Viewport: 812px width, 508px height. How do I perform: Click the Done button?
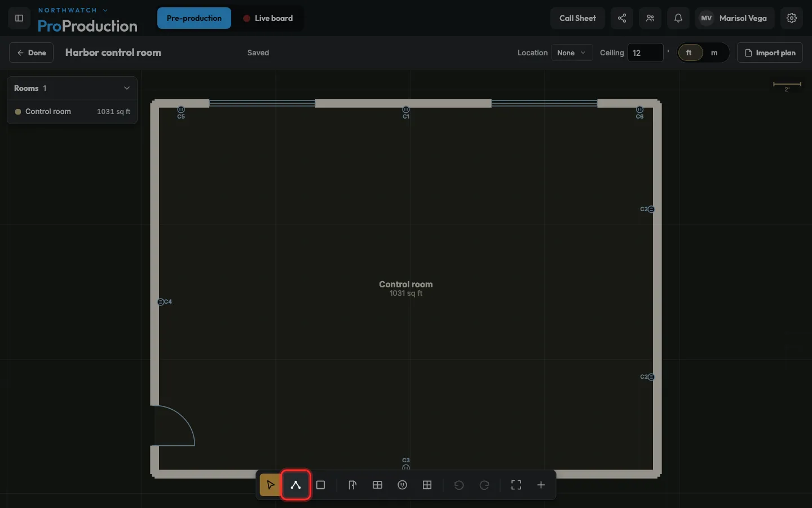32,52
